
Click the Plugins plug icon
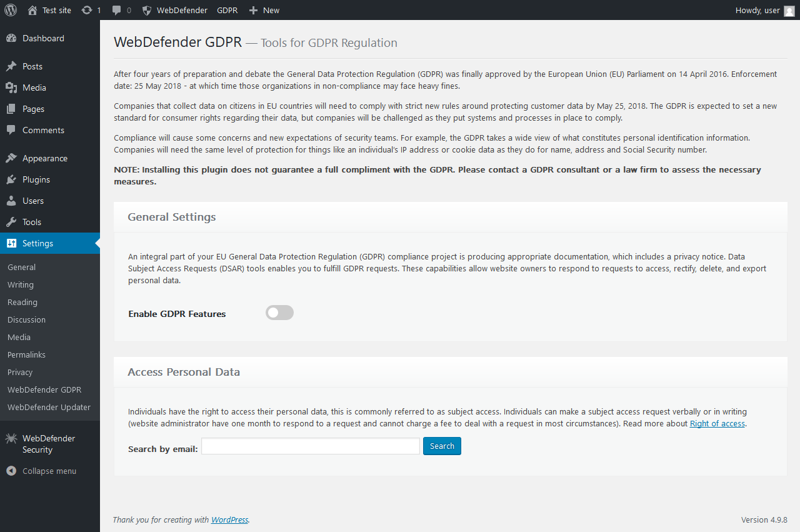[11, 179]
